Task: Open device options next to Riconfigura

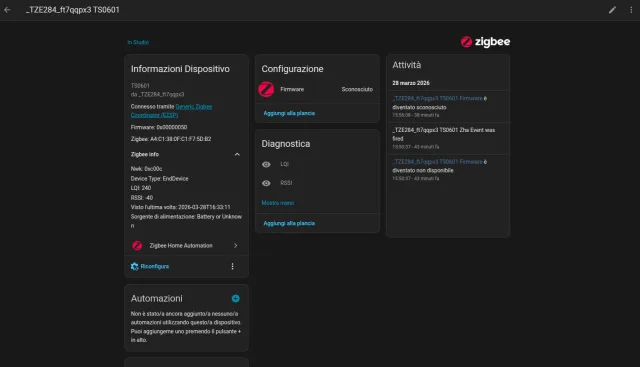Action: 232,267
